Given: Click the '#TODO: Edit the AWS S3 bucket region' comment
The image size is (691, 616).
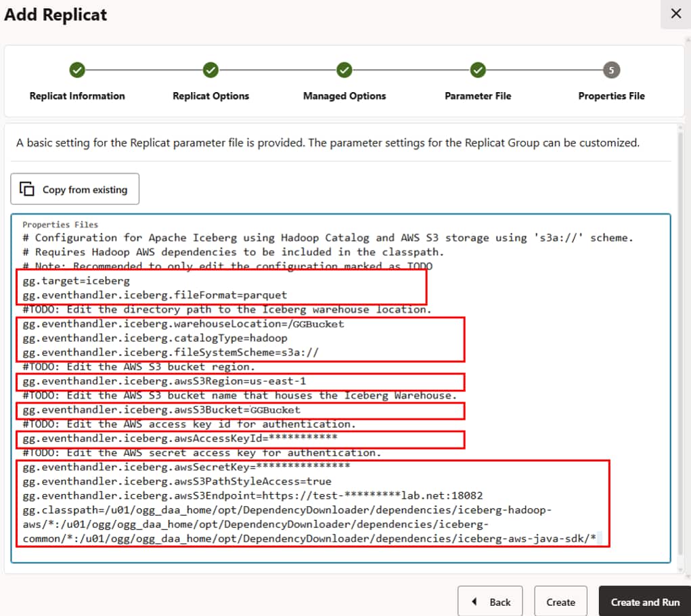Looking at the screenshot, I should (x=139, y=367).
